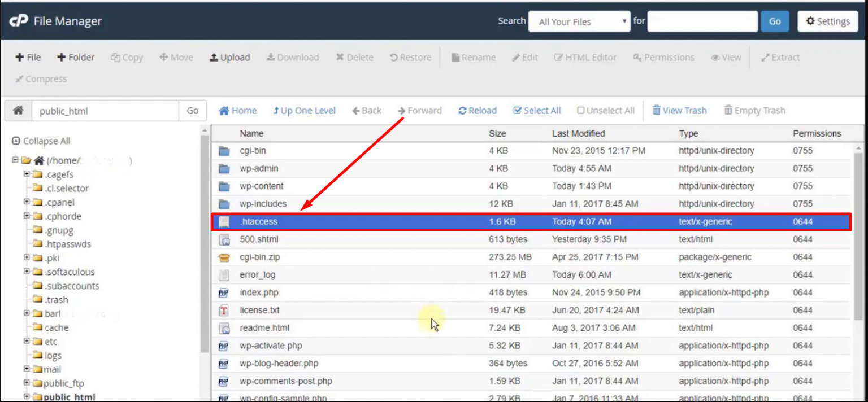Click the index.php PHP file icon
Image resolution: width=868 pixels, height=402 pixels.
(224, 293)
